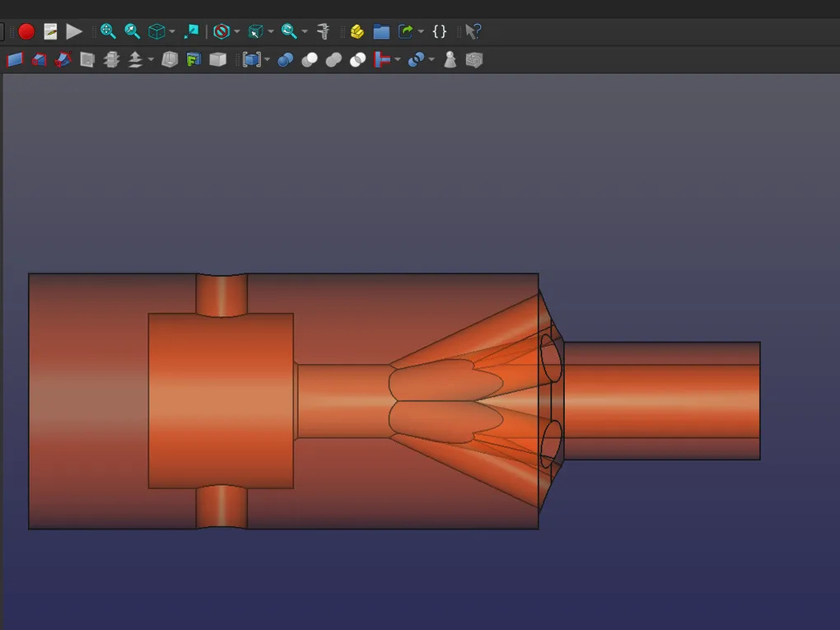
Task: Click the Execute macro play button
Action: [74, 31]
